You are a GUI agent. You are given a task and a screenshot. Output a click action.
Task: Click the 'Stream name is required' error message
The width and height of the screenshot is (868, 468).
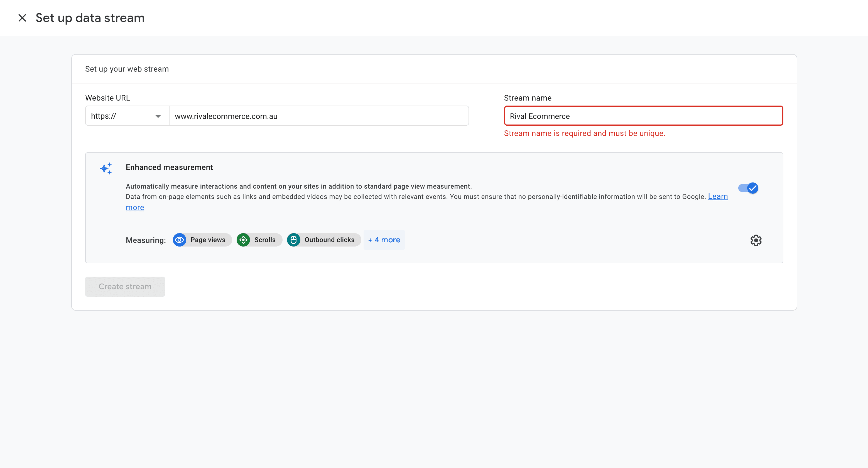(584, 133)
